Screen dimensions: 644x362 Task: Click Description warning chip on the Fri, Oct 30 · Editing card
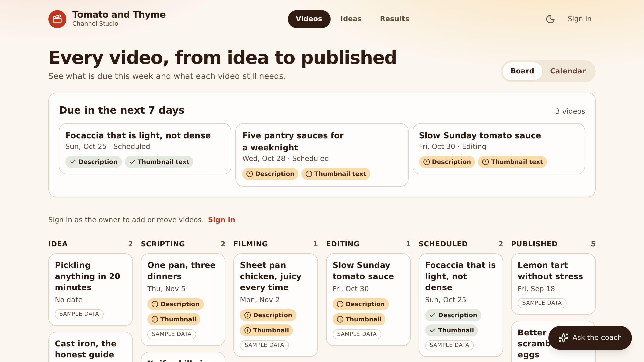pos(447,162)
